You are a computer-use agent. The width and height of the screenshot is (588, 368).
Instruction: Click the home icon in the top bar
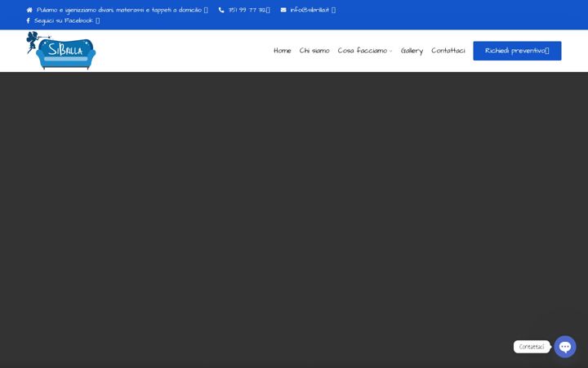coord(29,10)
